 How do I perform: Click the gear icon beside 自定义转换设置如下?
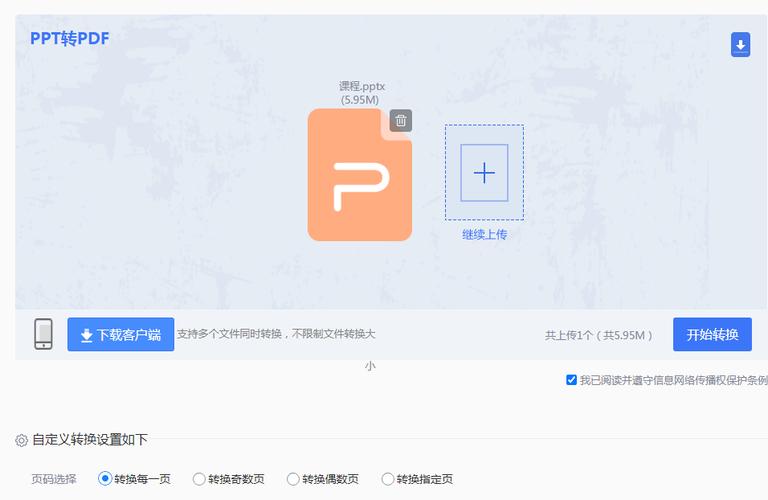coord(21,440)
